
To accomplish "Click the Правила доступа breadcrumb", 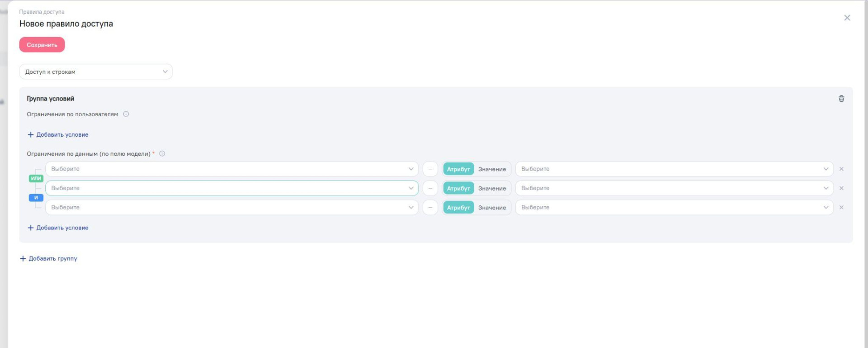I will pos(42,12).
